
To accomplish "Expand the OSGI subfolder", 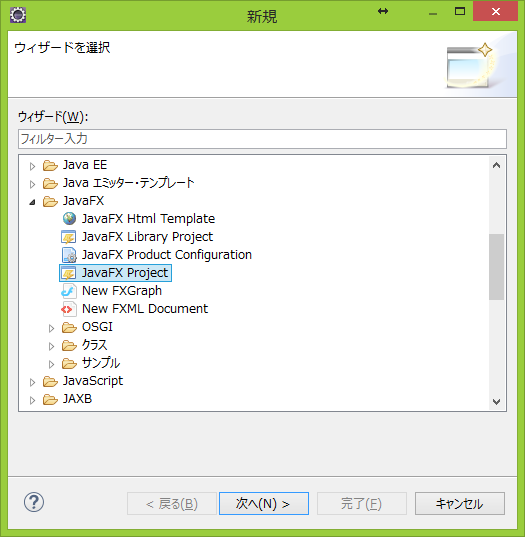I will (x=51, y=328).
